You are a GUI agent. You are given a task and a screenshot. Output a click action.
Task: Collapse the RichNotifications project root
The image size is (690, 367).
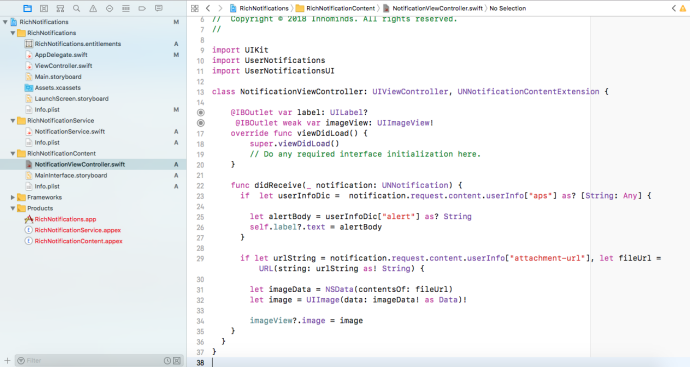tap(5, 22)
